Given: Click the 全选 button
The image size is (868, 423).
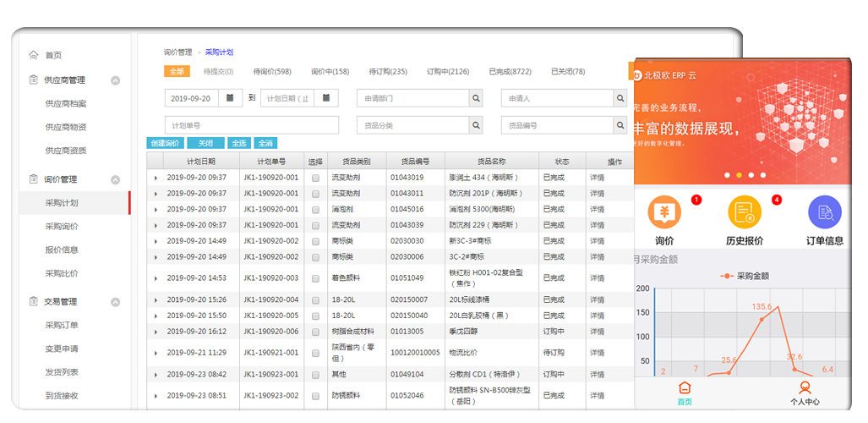Looking at the screenshot, I should [238, 143].
